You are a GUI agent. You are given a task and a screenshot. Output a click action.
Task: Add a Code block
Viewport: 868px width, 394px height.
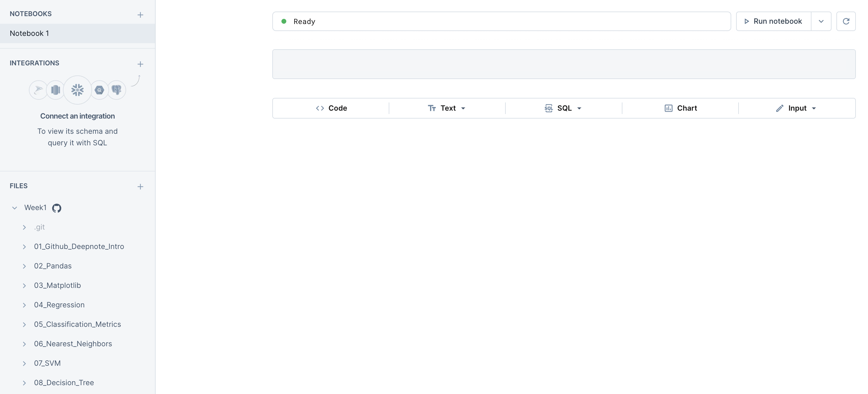pos(331,108)
